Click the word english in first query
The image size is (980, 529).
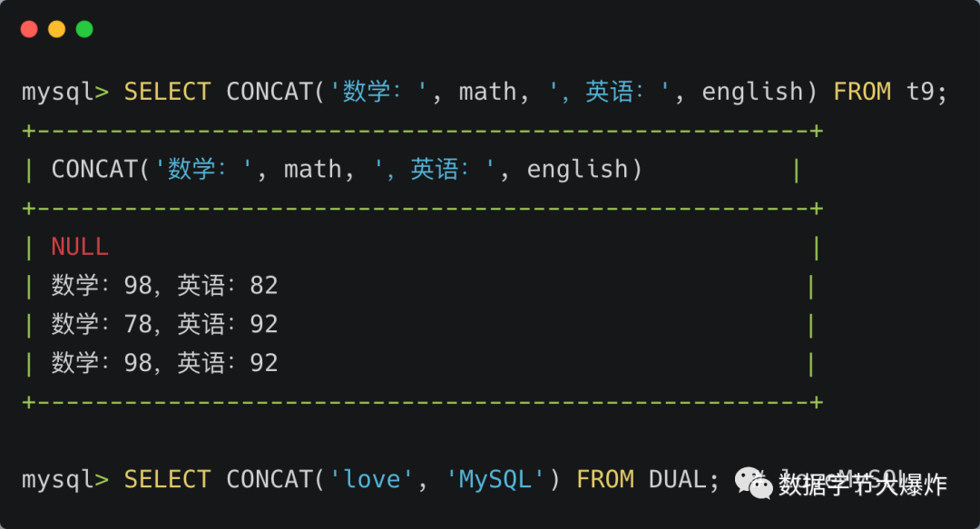coord(752,93)
